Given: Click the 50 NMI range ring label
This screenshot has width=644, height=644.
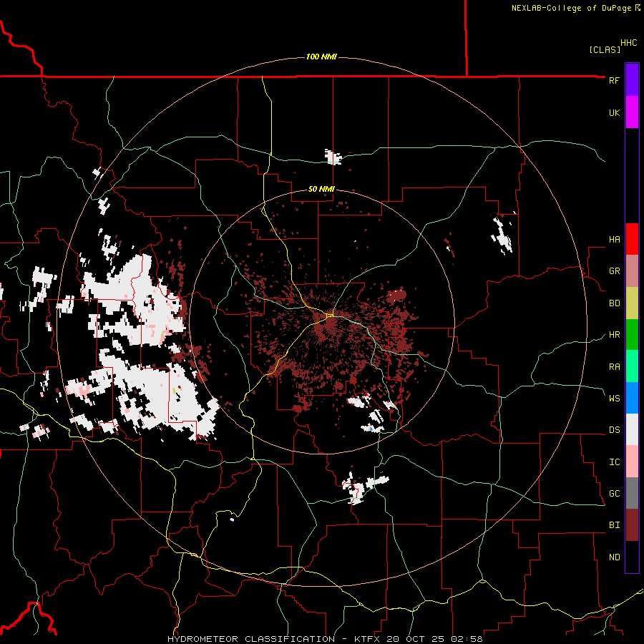Looking at the screenshot, I should [321, 189].
